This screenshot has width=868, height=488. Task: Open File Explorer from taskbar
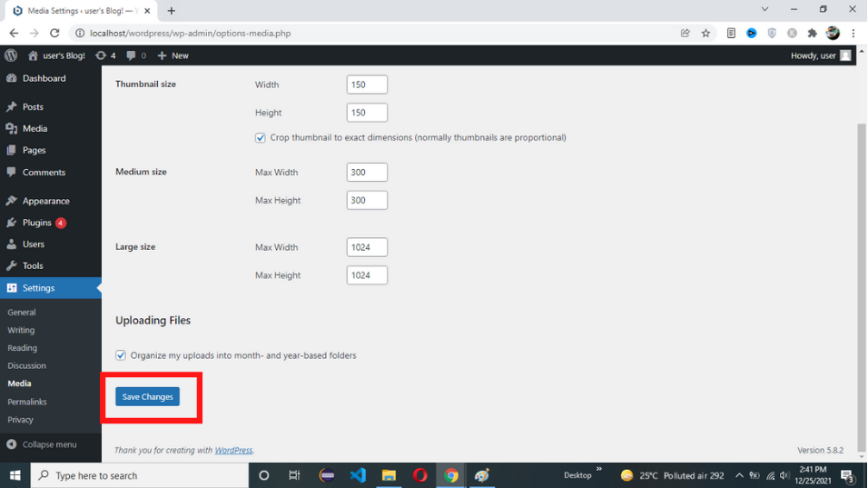[x=389, y=475]
